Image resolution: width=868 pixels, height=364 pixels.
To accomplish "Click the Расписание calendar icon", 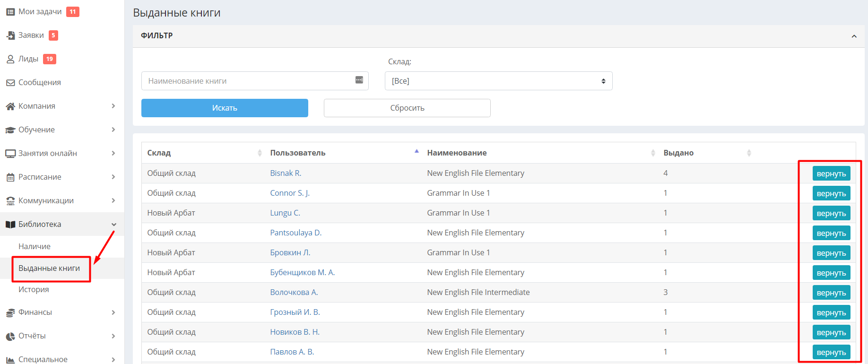I will pos(10,177).
